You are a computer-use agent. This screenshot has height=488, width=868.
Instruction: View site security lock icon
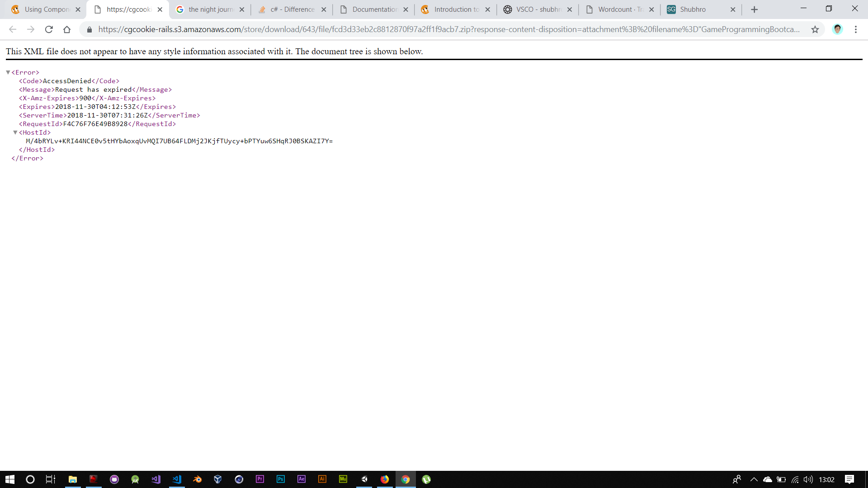click(x=89, y=29)
